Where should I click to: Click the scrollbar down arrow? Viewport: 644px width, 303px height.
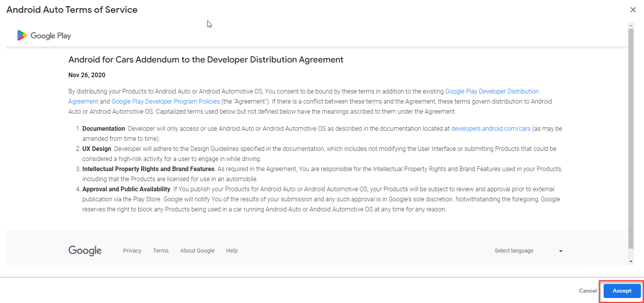point(631,261)
